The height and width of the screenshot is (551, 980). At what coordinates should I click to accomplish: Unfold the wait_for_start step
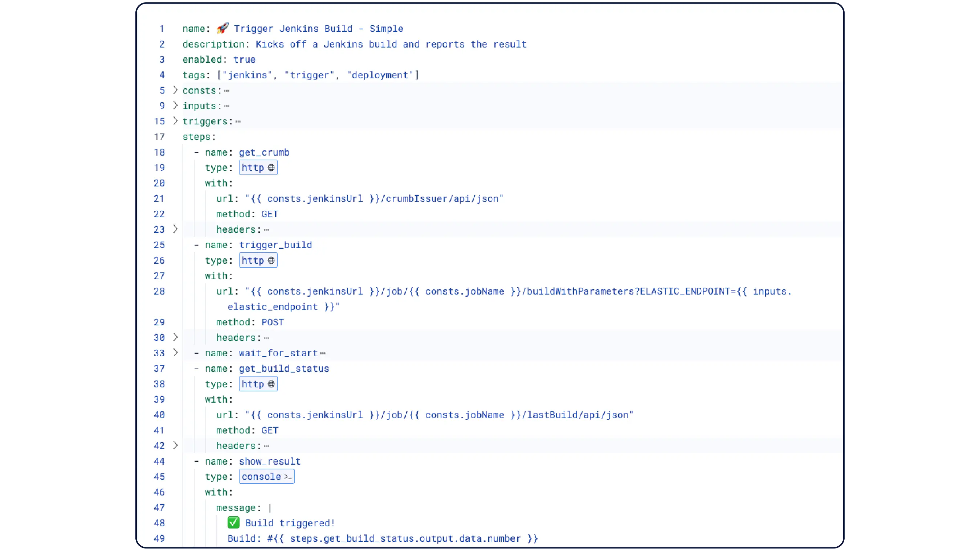(175, 353)
